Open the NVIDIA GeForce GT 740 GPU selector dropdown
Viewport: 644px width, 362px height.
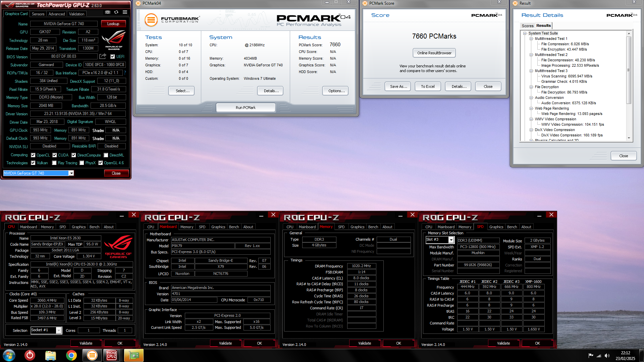(x=71, y=173)
